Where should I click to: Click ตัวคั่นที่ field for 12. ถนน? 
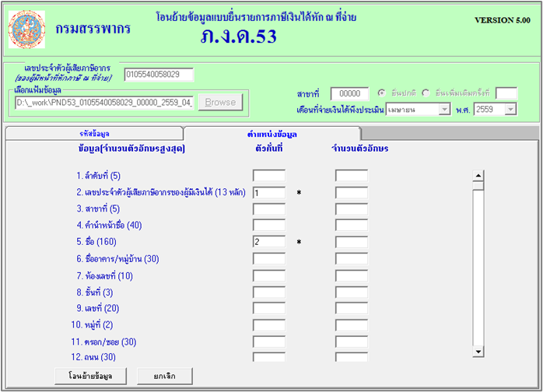(269, 357)
